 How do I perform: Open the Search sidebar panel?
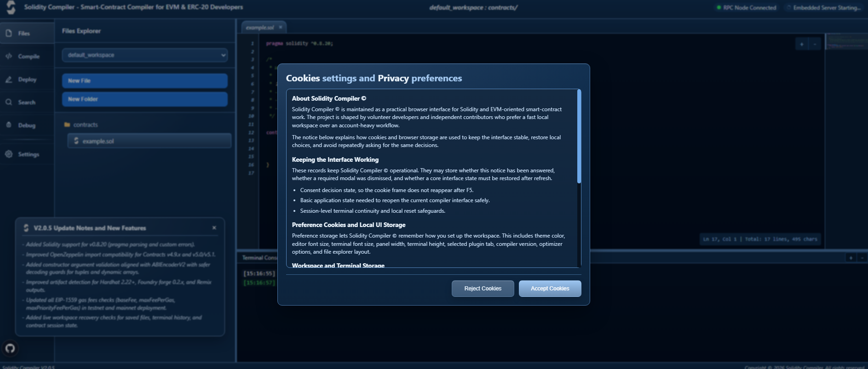(x=27, y=102)
